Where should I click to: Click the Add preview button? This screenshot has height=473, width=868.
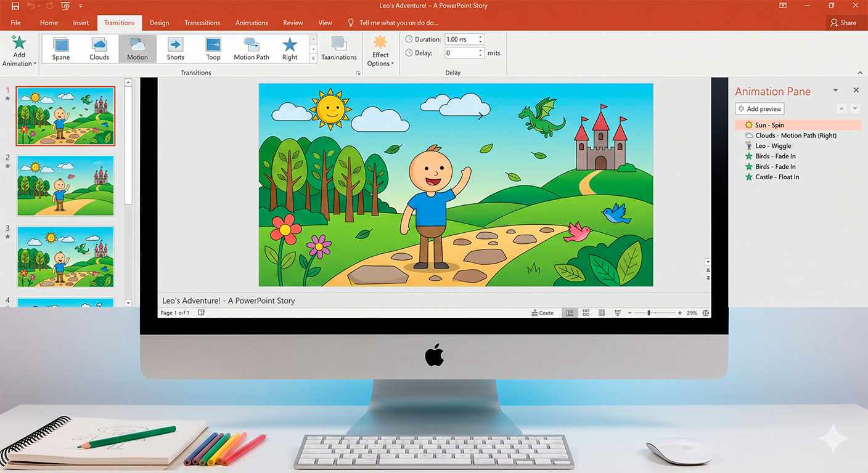point(759,109)
